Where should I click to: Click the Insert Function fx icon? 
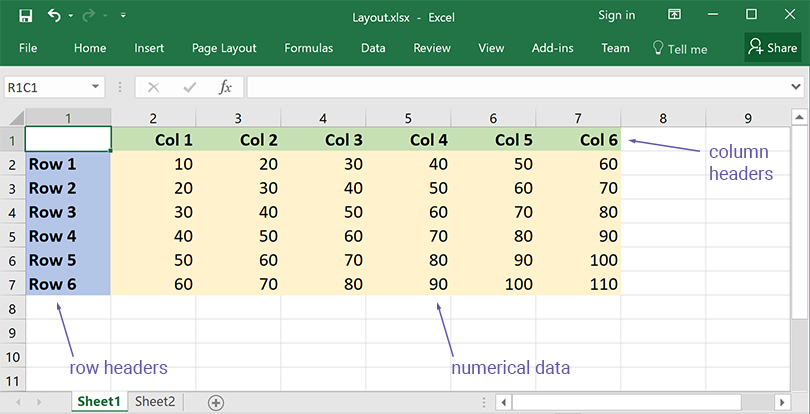tap(225, 87)
